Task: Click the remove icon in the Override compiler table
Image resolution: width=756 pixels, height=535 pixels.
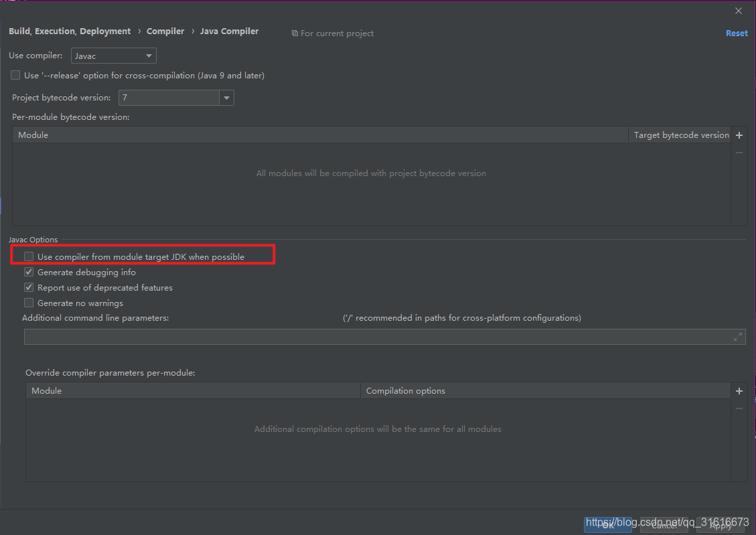Action: [x=739, y=408]
